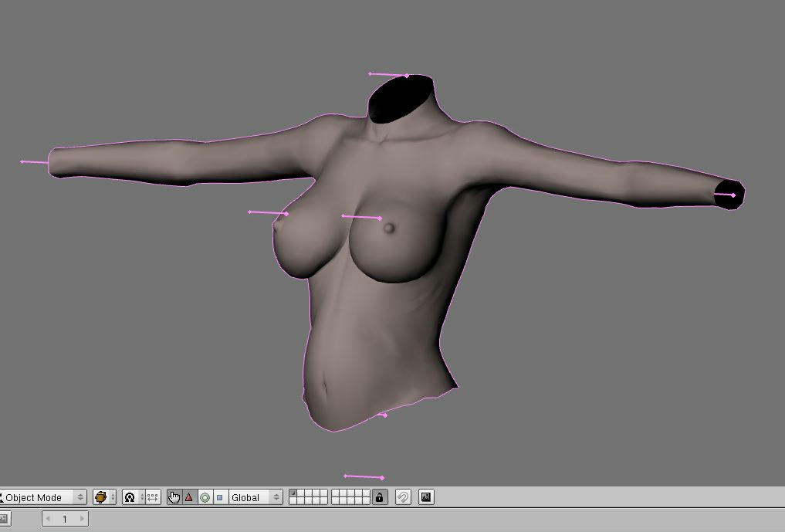Screen dimensions: 785x532
Task: Toggle move object centers only button
Action: (153, 497)
